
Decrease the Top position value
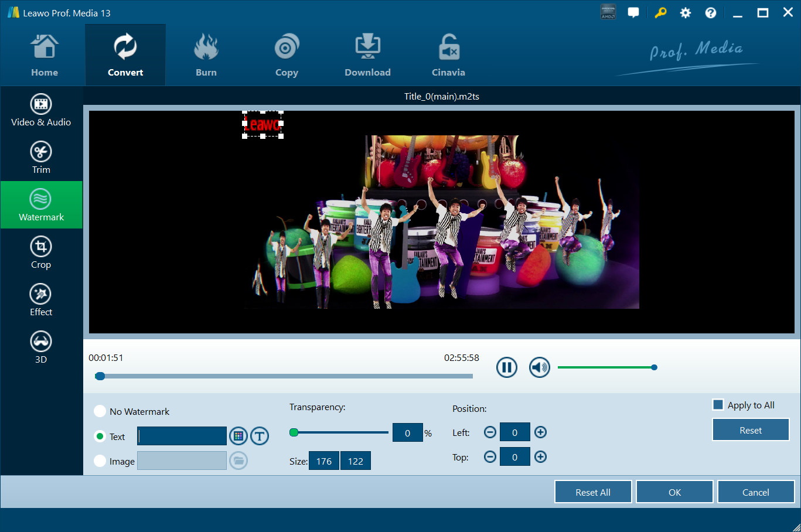pos(490,457)
